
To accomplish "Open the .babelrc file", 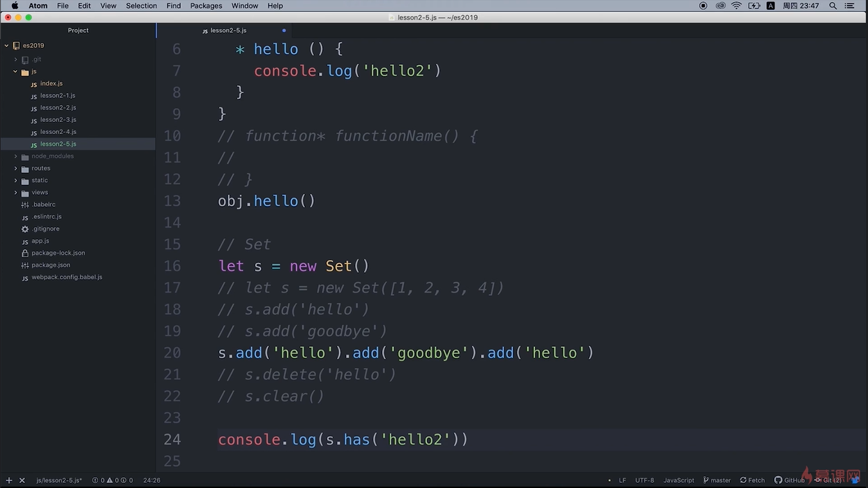I will tap(43, 205).
